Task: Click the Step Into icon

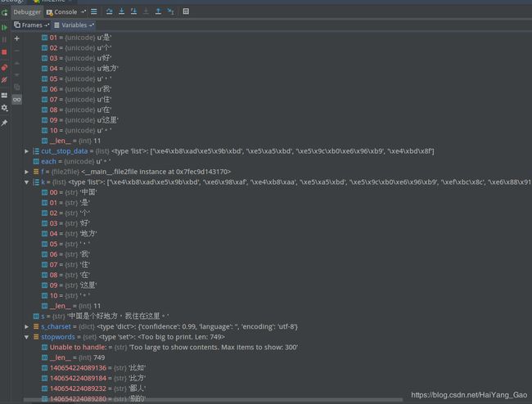Action: point(121,11)
